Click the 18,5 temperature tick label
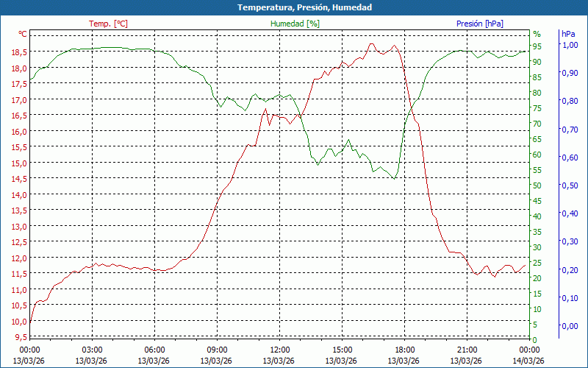 19,52
